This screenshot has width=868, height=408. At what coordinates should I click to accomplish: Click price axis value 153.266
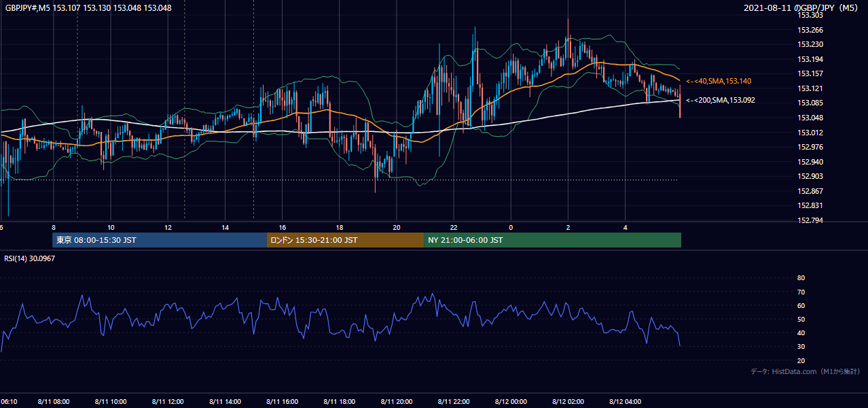(810, 30)
